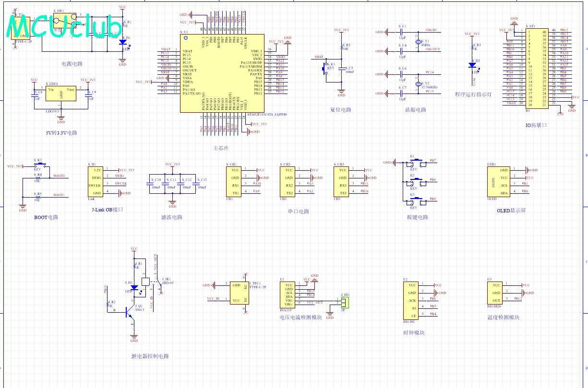Click the blue LED S_D2 run indicator
The width and height of the screenshot is (588, 388).
tap(473, 65)
